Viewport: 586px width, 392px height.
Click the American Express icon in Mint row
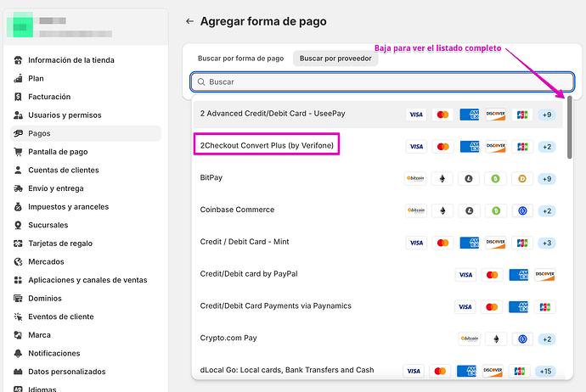click(470, 243)
